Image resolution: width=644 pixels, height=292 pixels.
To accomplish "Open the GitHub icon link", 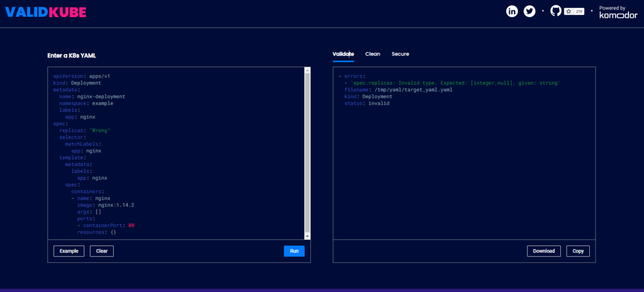I will [x=556, y=11].
